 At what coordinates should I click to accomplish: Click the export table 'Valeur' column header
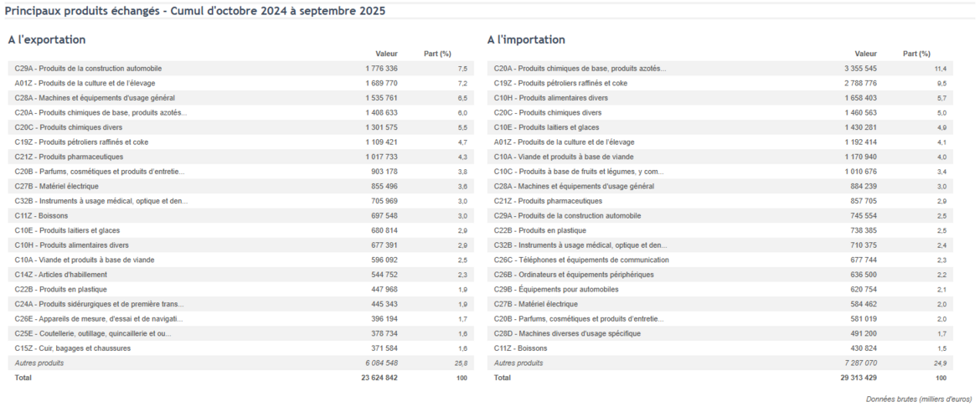coord(386,54)
